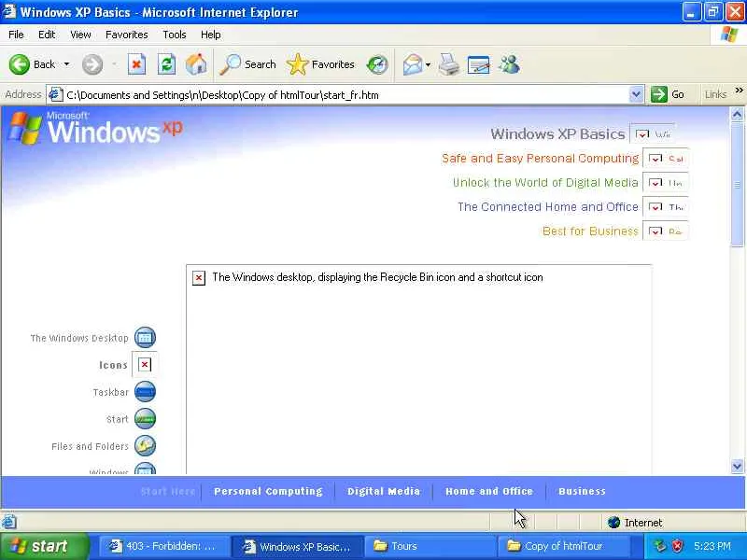Select The Windows Desktop round icon
The height and width of the screenshot is (560, 747).
[x=145, y=338]
